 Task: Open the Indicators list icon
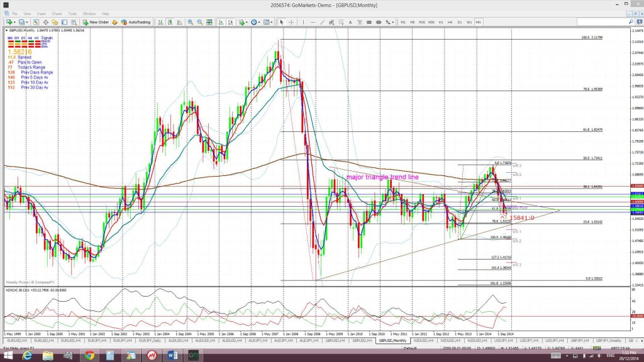tap(241, 22)
